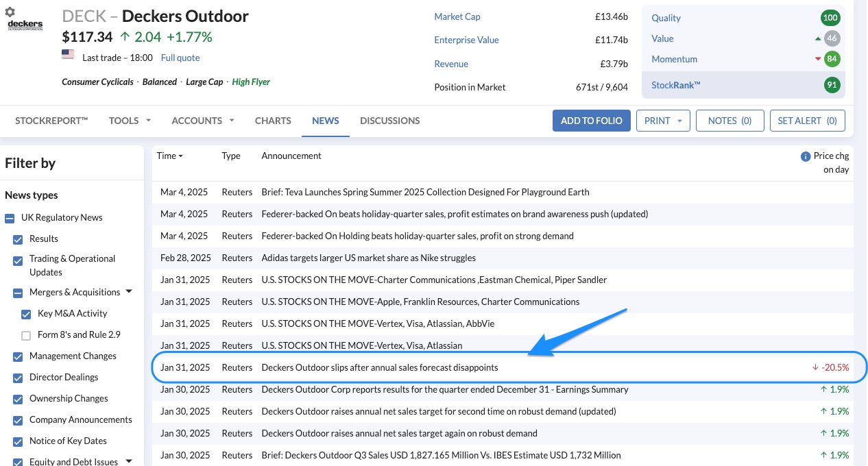This screenshot has width=868, height=466.
Task: Open the settings gear icon above Deckers logo
Action: tap(10, 12)
